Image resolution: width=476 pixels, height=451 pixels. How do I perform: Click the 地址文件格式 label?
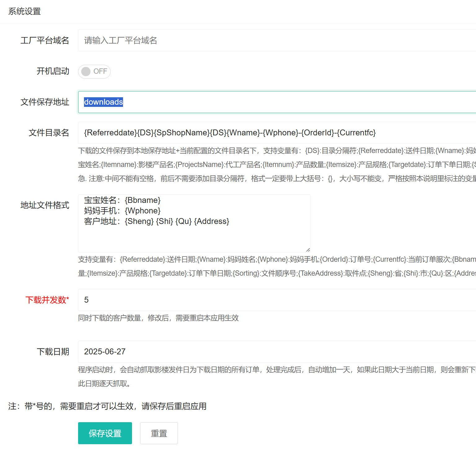(x=45, y=205)
